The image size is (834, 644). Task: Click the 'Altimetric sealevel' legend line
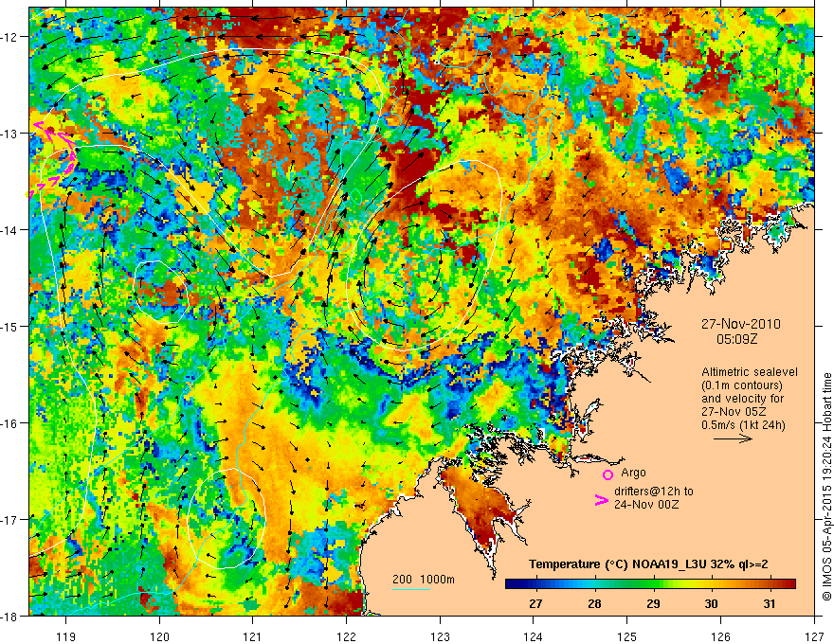(750, 372)
